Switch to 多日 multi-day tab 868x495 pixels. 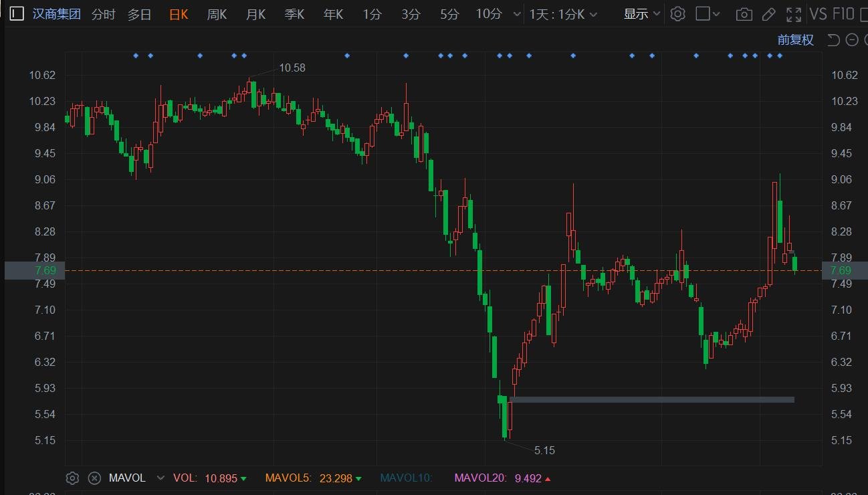pos(140,14)
